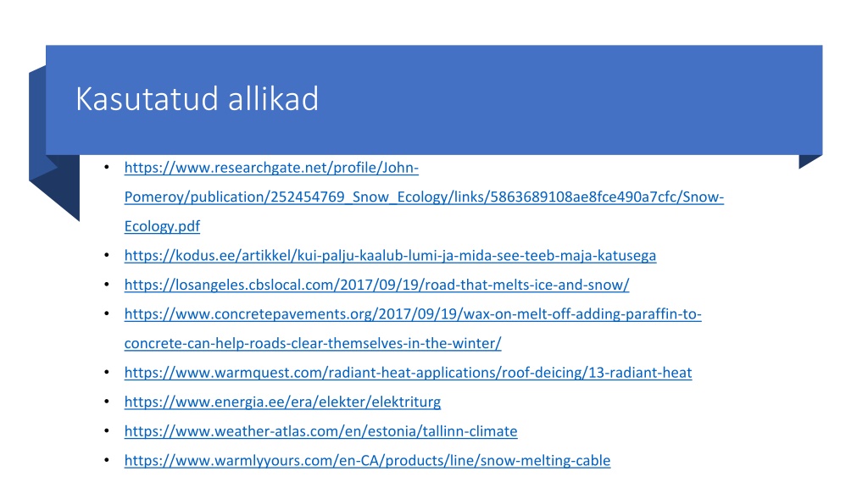Visit the warmquest.com roof-deicing link
The width and height of the screenshot is (868, 488).
(408, 373)
